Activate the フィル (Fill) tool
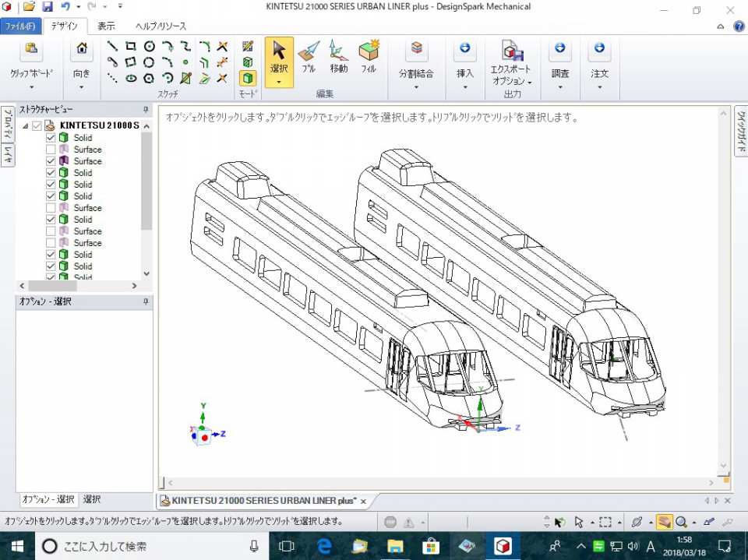This screenshot has width=748, height=560. pyautogui.click(x=369, y=57)
